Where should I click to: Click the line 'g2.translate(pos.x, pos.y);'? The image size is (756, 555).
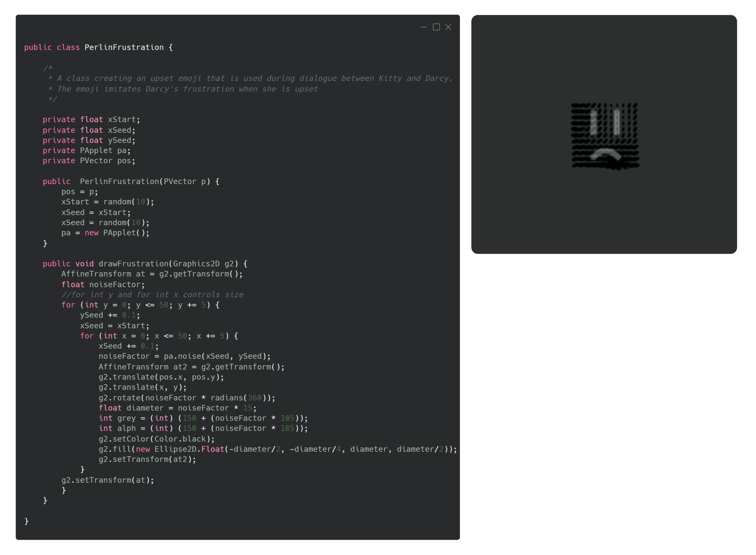point(161,377)
